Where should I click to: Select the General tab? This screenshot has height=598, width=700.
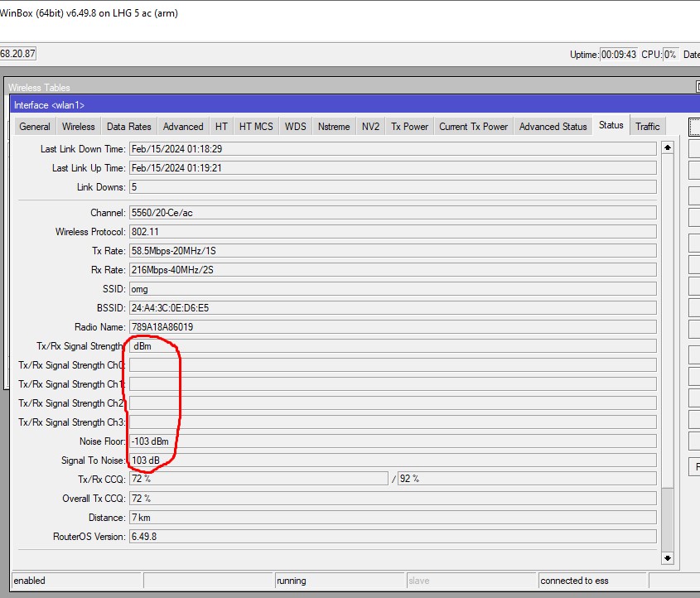click(34, 126)
